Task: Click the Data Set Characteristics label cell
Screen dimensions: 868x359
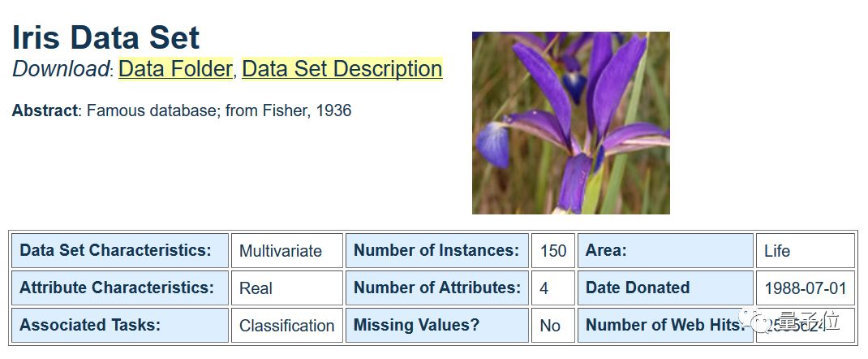Action: (x=119, y=250)
